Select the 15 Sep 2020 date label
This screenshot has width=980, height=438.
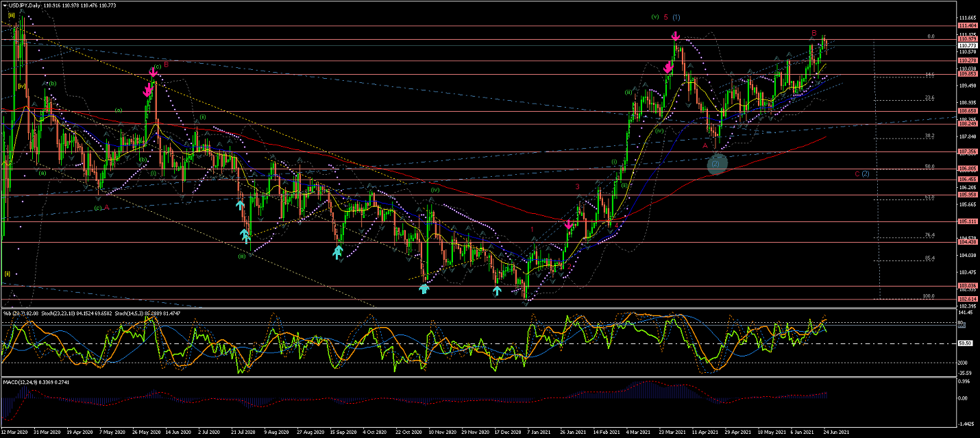(x=343, y=433)
